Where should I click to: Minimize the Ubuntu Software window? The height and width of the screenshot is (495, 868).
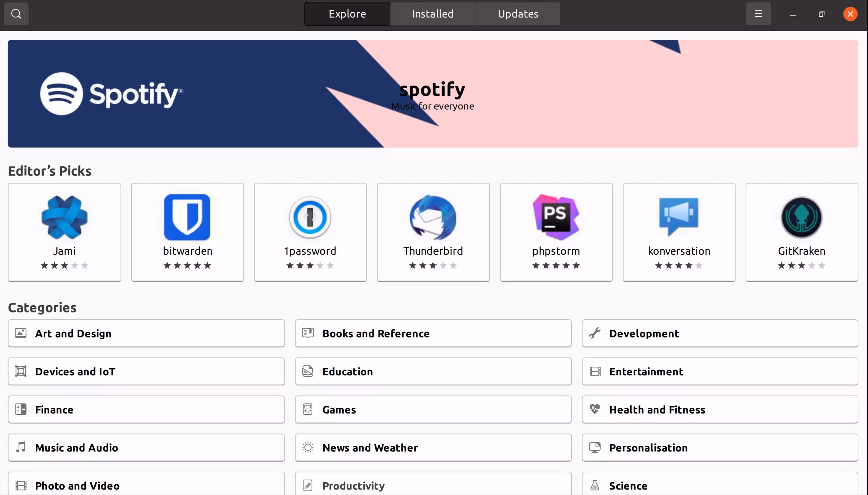pos(793,14)
